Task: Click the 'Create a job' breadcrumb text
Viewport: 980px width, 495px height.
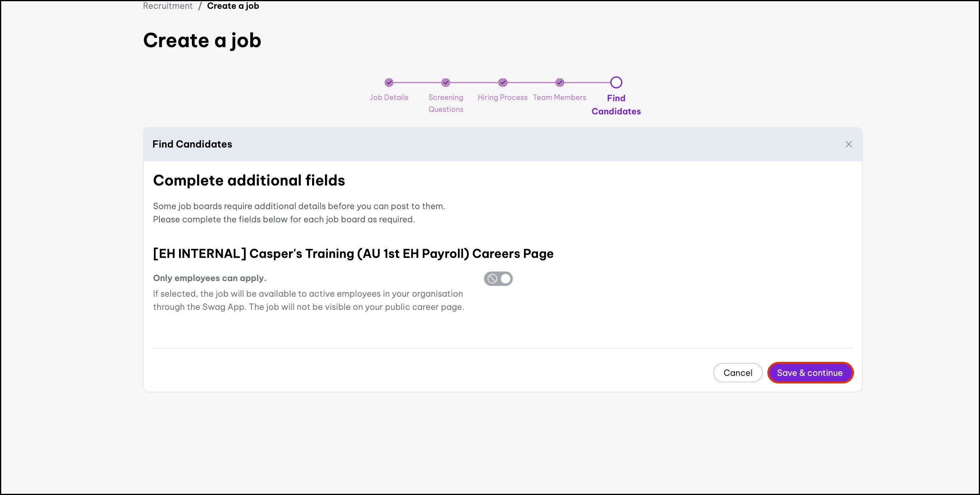Action: coord(233,6)
